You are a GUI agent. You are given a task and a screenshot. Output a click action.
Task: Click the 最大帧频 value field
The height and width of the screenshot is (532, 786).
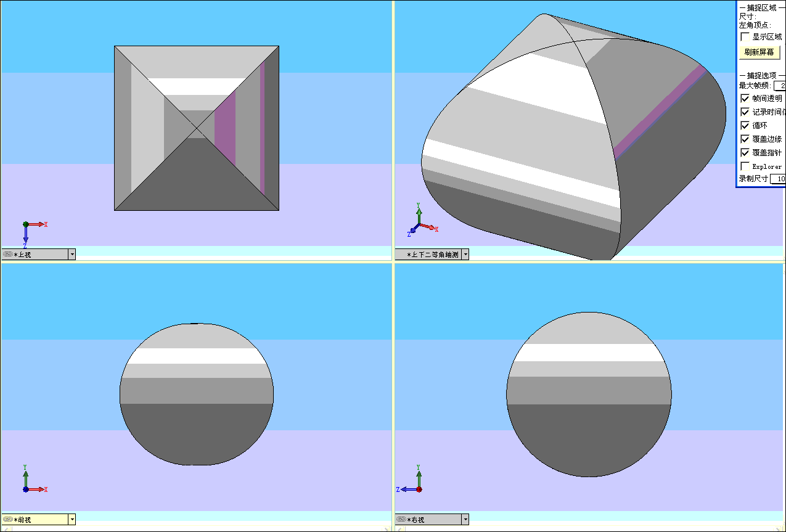[x=779, y=86]
